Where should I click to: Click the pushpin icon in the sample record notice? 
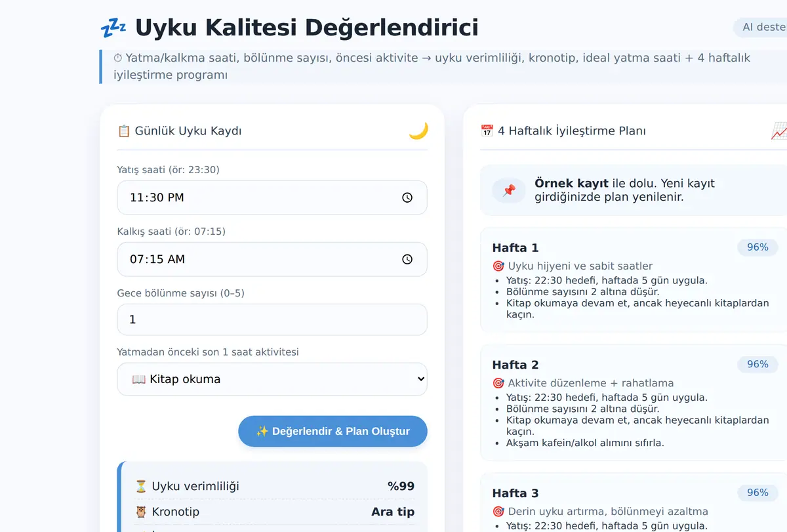(509, 190)
